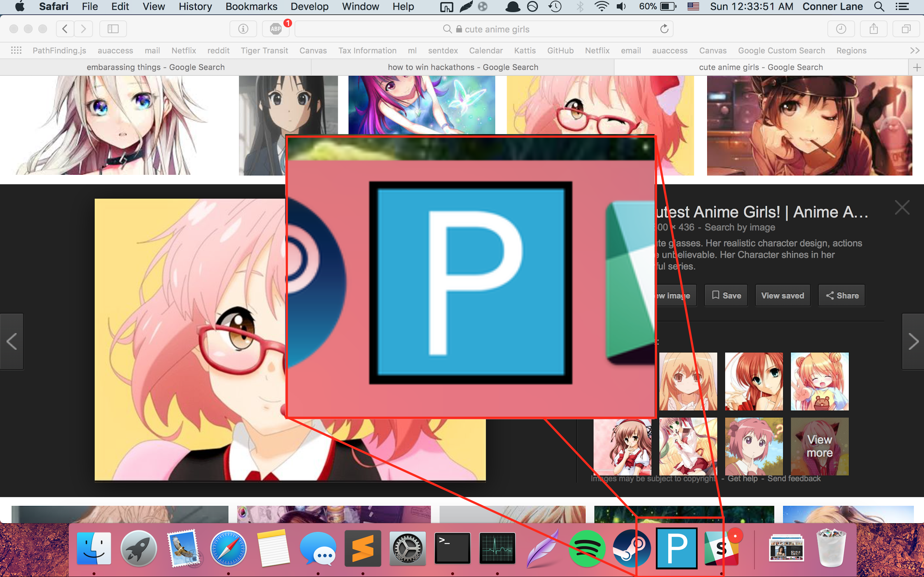Show all tabs overview icon
The width and height of the screenshot is (924, 577).
906,29
